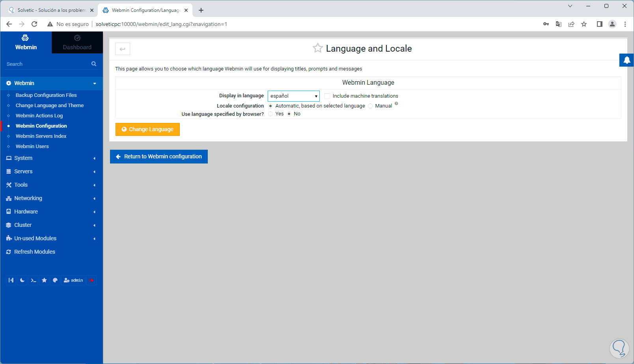The image size is (634, 364).
Task: Open the translate page icon
Action: point(559,24)
